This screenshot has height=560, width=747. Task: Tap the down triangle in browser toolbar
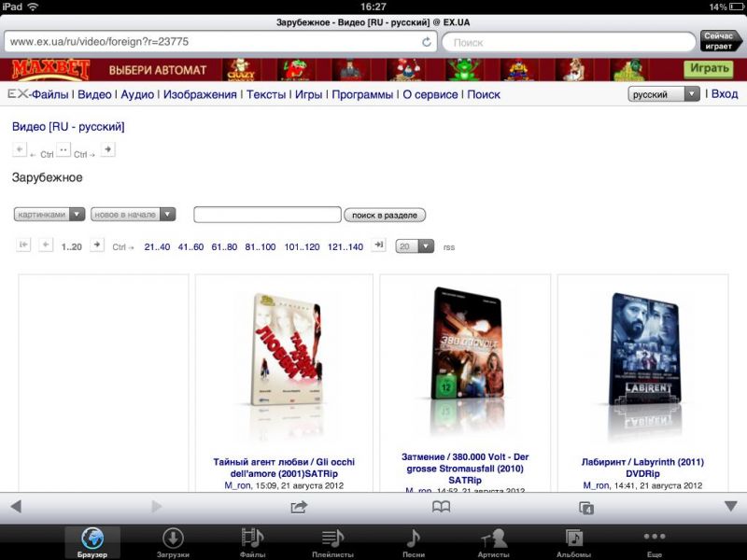coord(730,506)
